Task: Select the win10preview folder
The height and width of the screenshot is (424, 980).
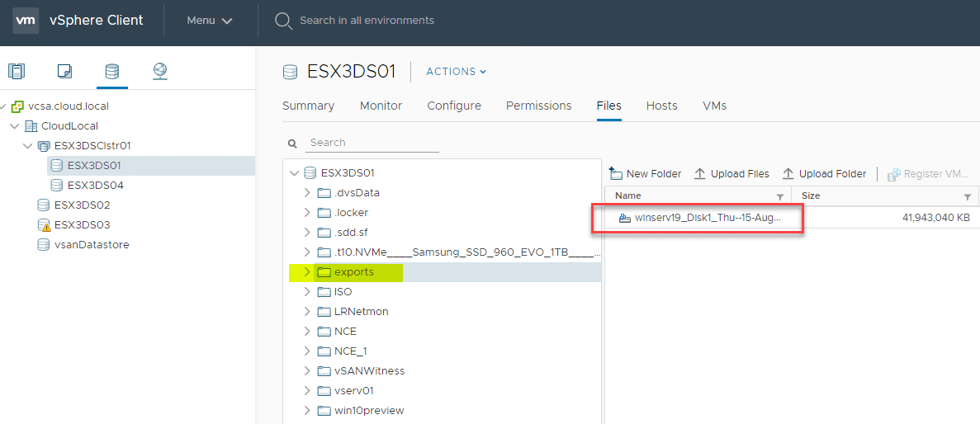Action: click(369, 411)
